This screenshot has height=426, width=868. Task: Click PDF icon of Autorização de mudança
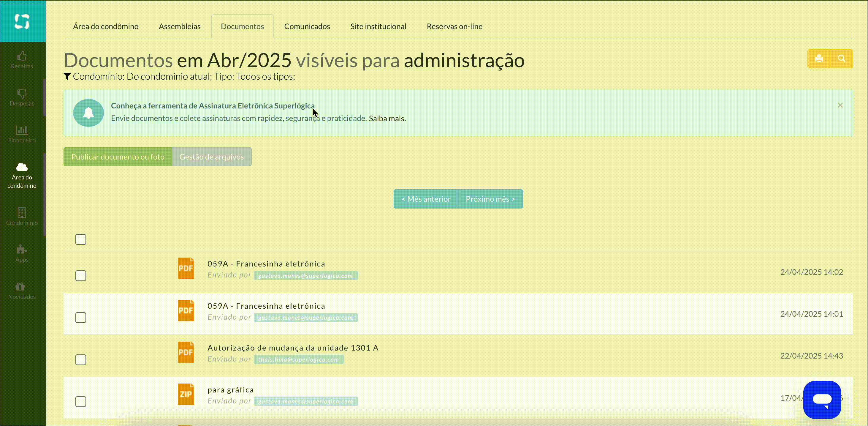[x=186, y=352]
